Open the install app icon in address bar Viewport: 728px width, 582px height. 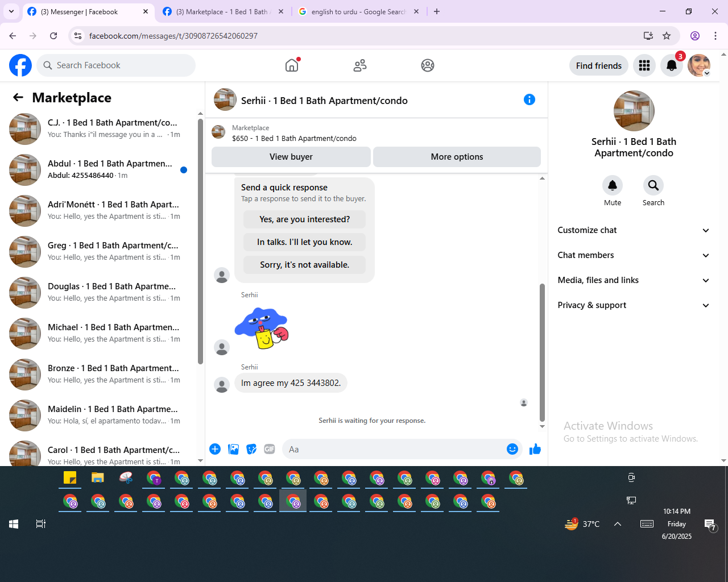648,36
